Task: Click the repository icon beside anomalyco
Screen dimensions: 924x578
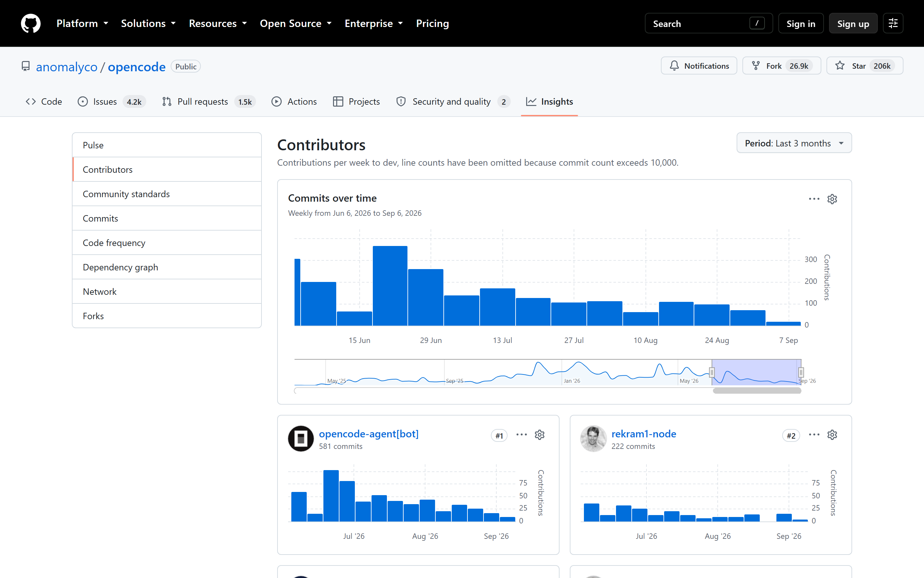Action: tap(26, 66)
